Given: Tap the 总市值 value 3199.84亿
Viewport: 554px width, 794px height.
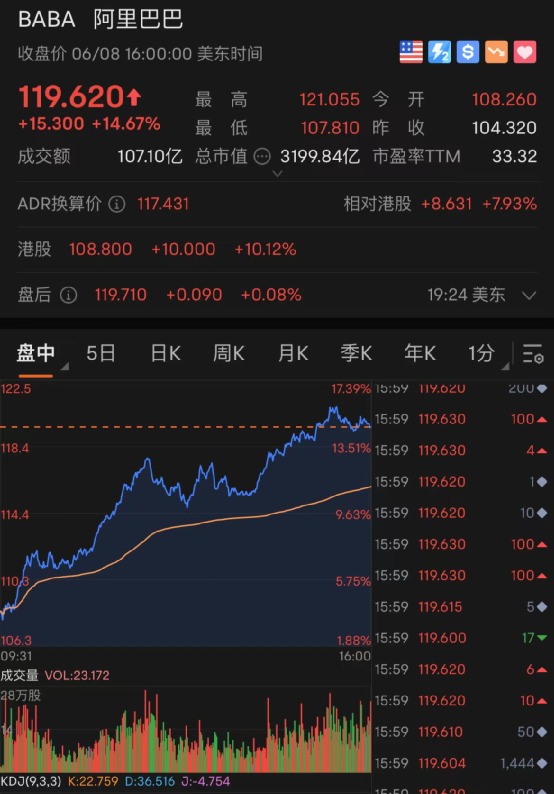Looking at the screenshot, I should point(320,156).
